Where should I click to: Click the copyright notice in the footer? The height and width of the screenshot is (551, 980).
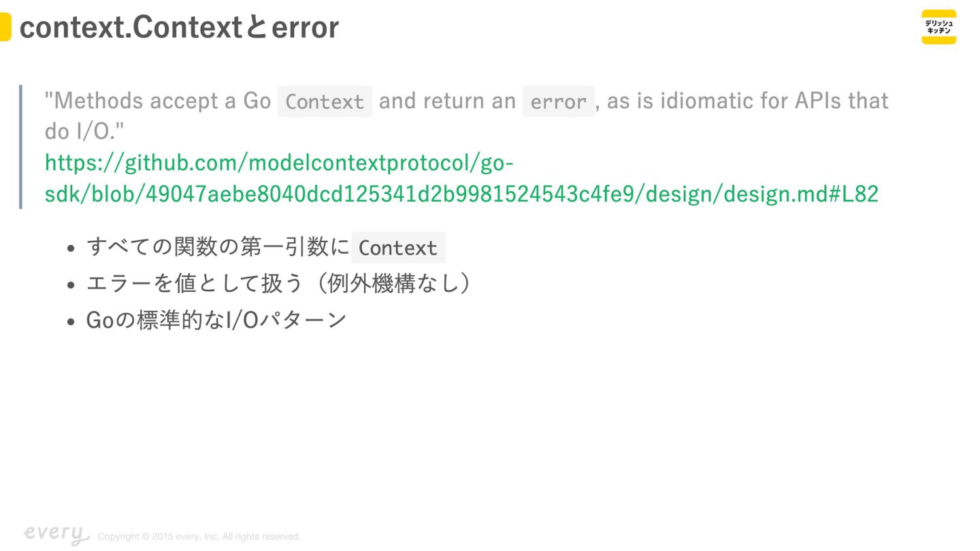[199, 537]
